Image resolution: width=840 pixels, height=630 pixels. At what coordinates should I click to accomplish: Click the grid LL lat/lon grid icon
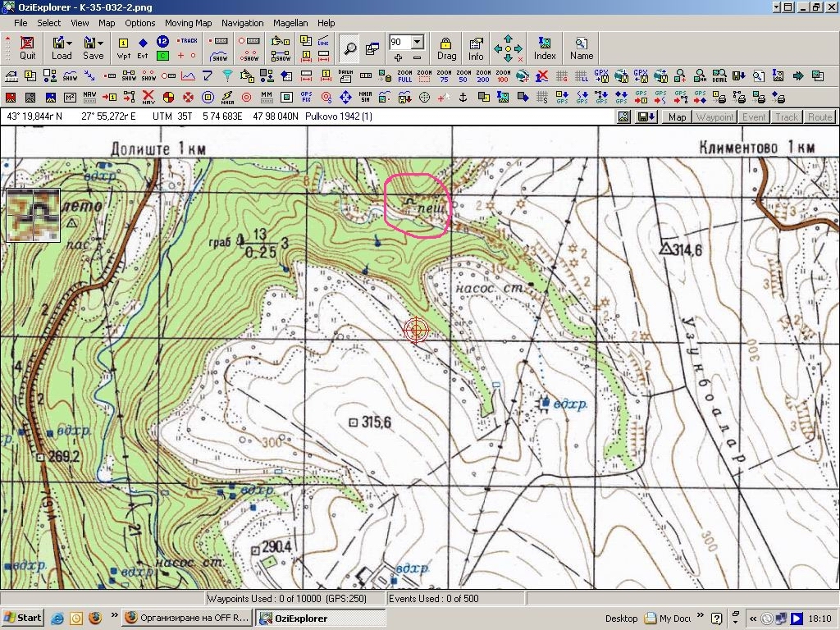pyautogui.click(x=582, y=76)
